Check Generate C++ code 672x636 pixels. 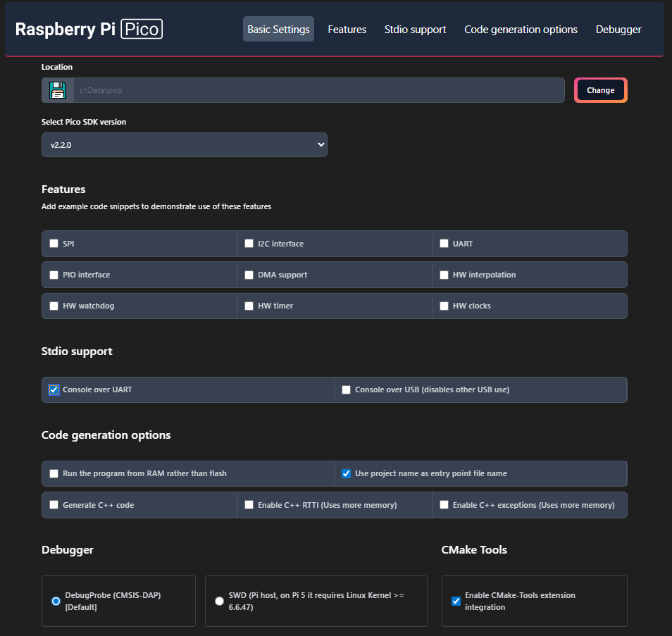54,505
